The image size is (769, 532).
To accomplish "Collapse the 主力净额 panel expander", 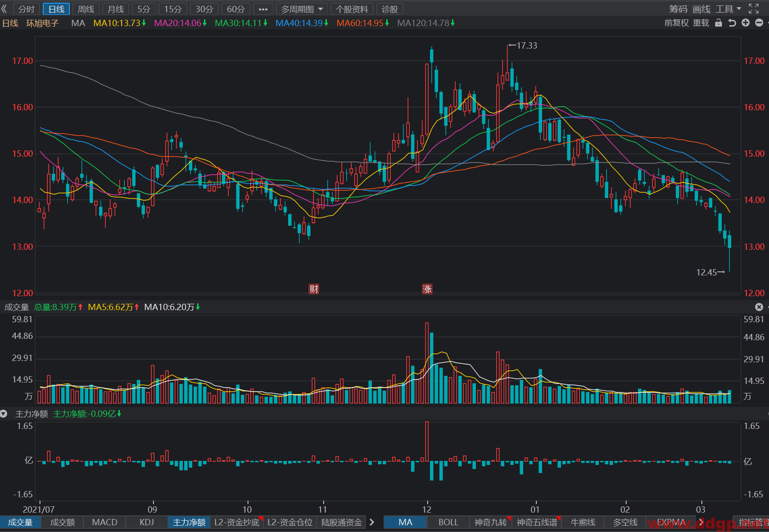I will [4, 414].
